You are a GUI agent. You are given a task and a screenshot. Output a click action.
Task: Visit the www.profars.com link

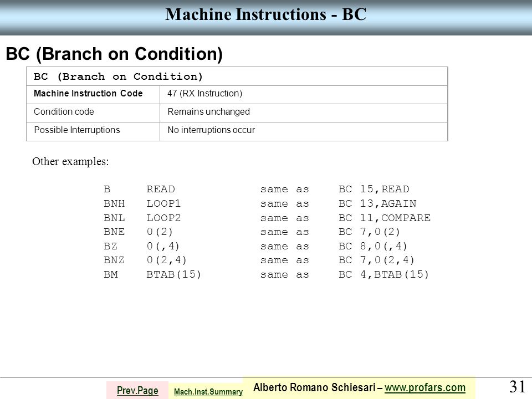click(x=425, y=387)
